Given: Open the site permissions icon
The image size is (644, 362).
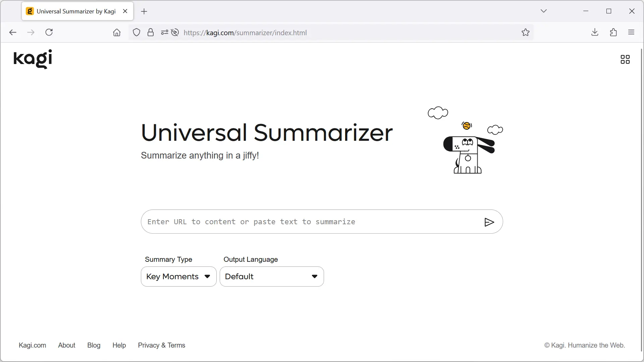Looking at the screenshot, I should point(164,32).
